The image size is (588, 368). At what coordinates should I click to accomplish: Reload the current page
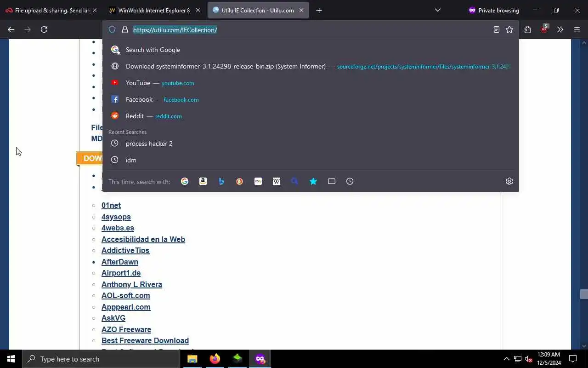click(44, 29)
